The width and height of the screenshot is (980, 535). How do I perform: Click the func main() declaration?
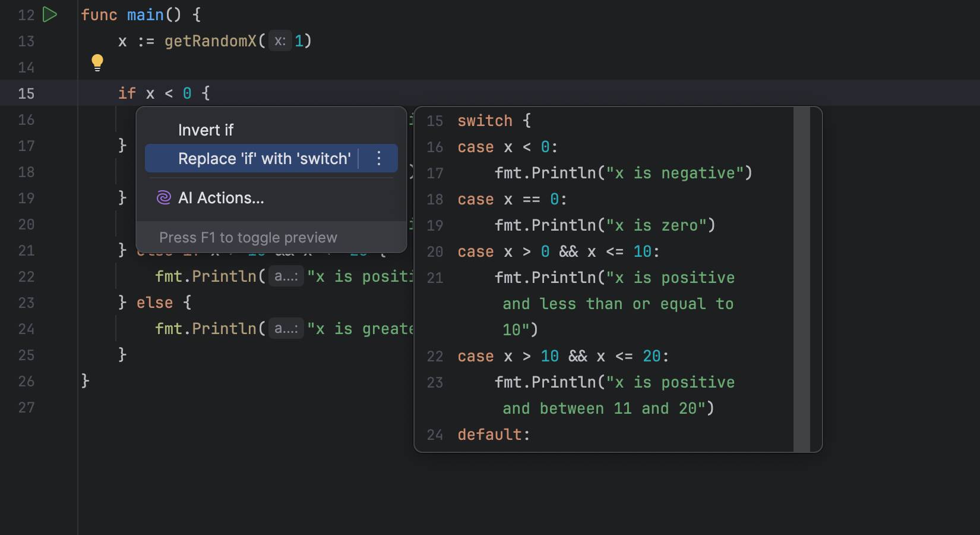click(141, 14)
